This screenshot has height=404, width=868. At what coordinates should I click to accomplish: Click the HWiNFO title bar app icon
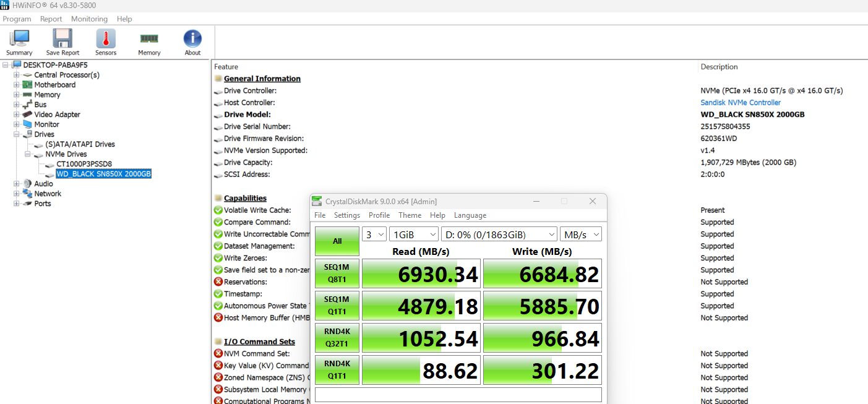4,5
